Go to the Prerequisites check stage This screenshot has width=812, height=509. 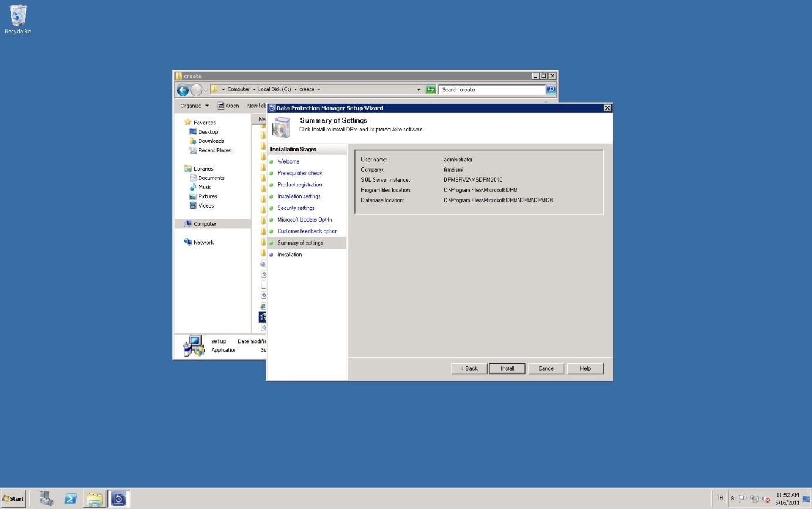point(299,173)
